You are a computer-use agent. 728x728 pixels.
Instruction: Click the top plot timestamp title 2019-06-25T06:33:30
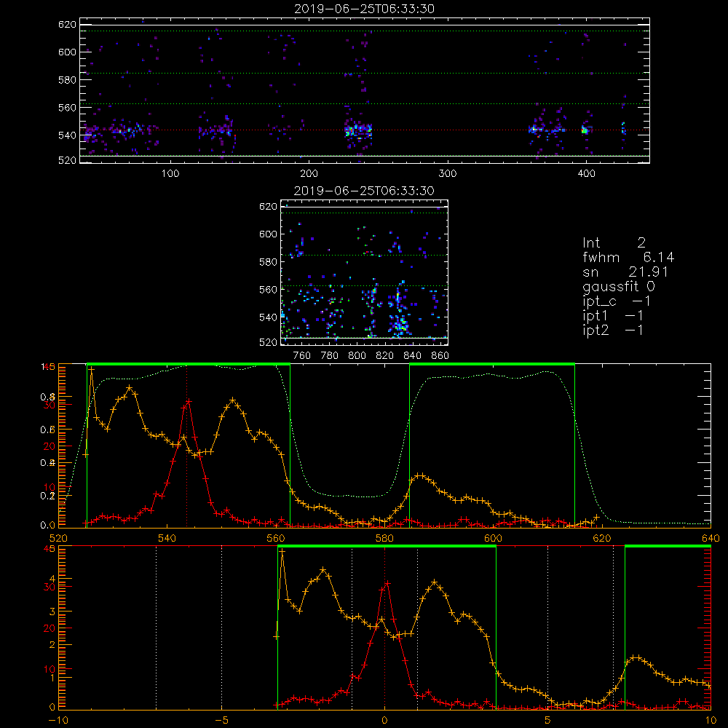[365, 9]
